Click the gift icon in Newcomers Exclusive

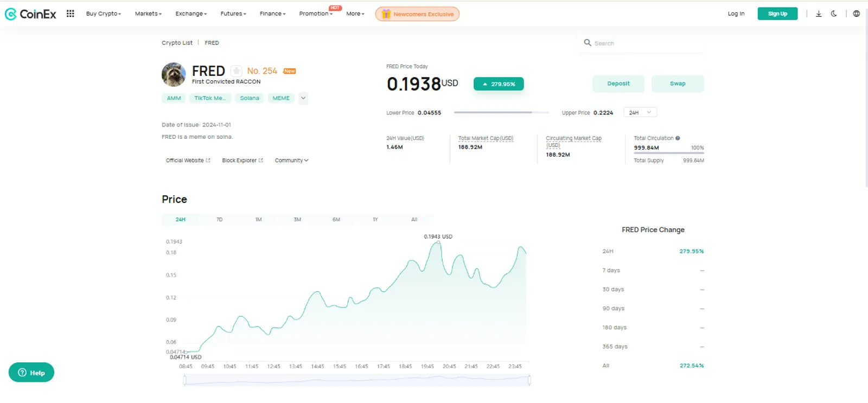(x=386, y=14)
